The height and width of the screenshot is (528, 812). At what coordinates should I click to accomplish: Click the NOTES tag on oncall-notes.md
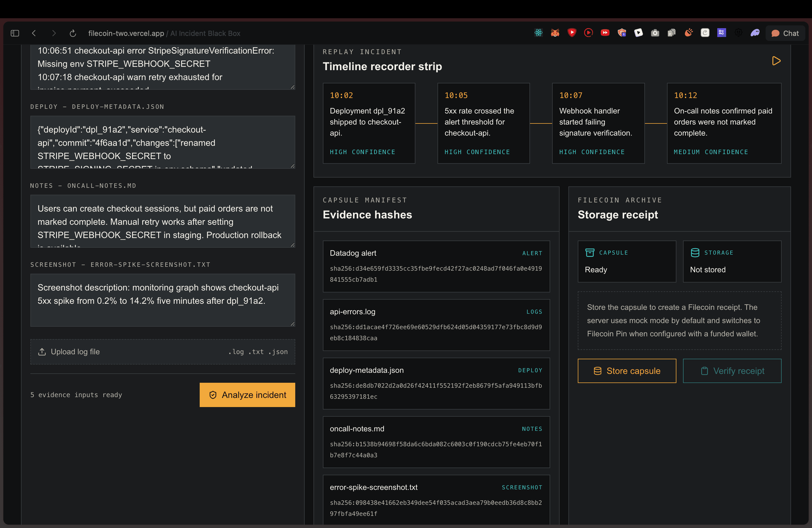tap(532, 429)
